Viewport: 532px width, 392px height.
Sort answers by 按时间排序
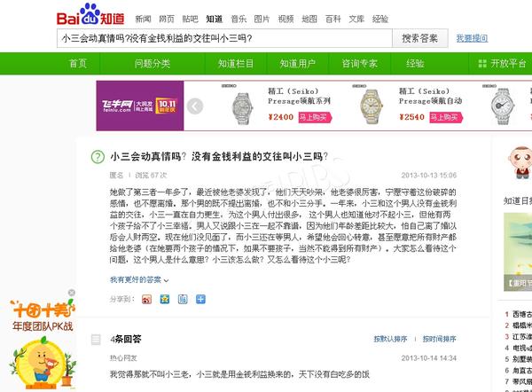pyautogui.click(x=439, y=339)
